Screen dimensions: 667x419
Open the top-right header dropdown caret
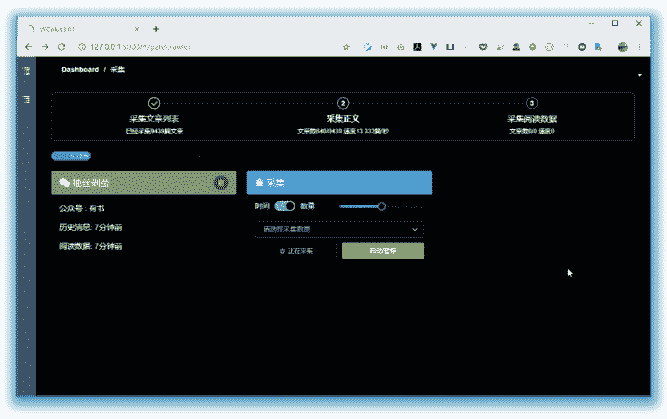click(639, 74)
